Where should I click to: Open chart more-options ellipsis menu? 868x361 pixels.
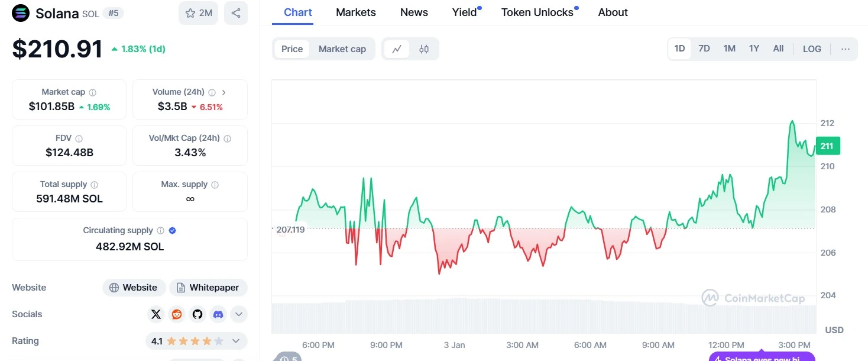tap(846, 49)
